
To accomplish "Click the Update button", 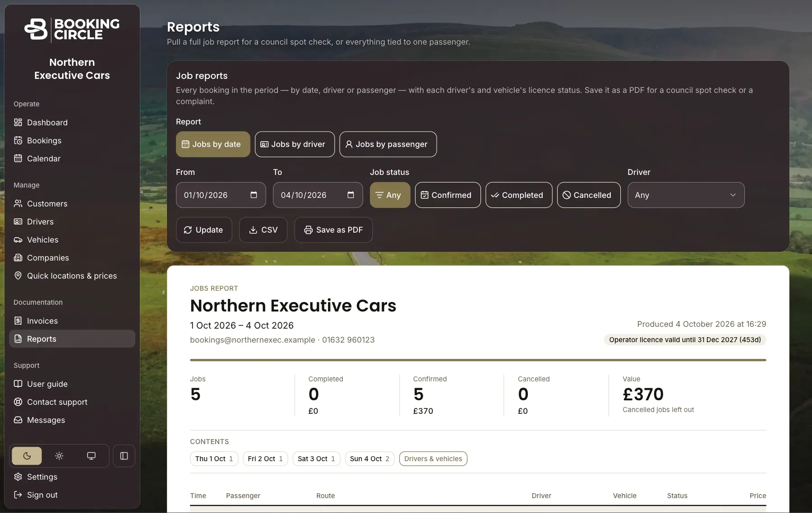I will pyautogui.click(x=204, y=230).
